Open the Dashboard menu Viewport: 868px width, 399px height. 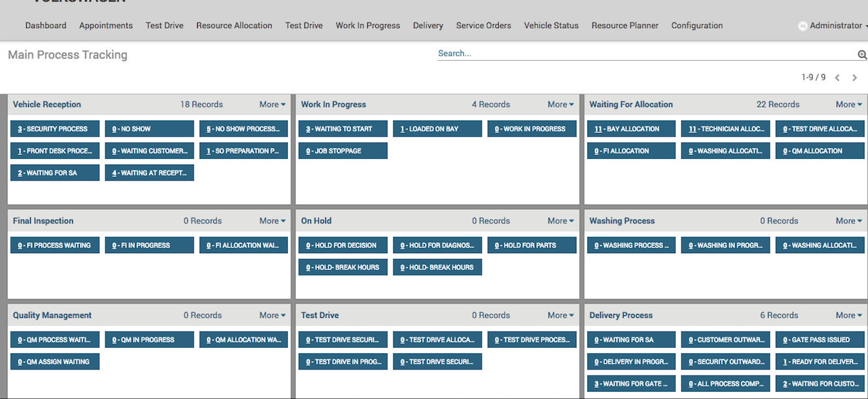(x=46, y=26)
